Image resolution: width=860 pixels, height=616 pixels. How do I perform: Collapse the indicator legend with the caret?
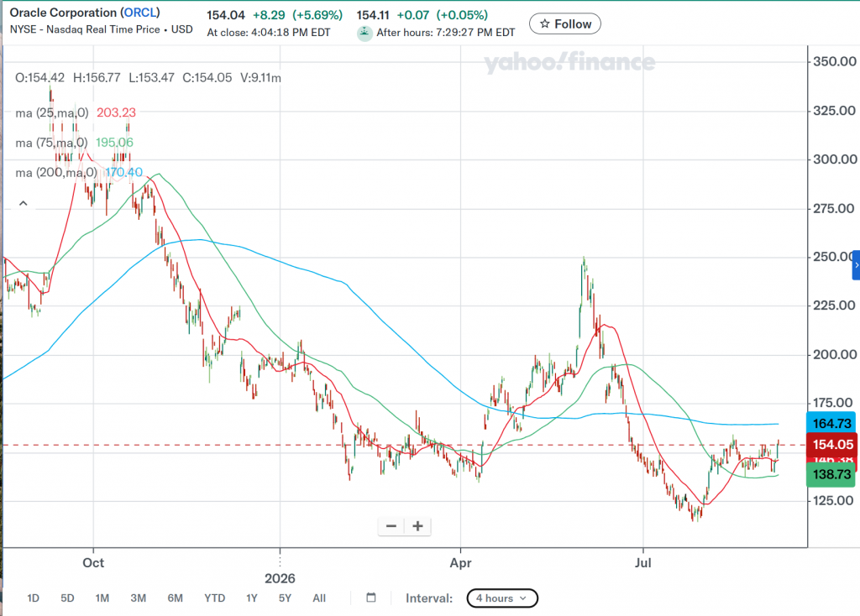[x=23, y=203]
